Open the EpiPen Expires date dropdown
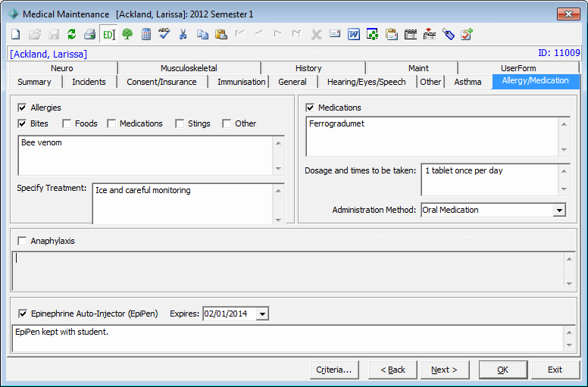This screenshot has height=387, width=588. pos(262,314)
